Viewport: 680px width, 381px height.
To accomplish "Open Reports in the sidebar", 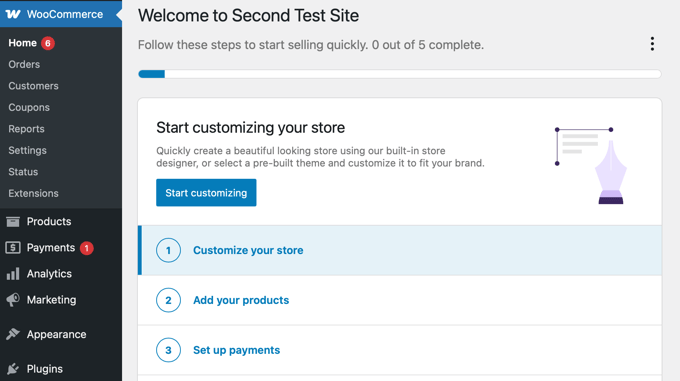I will pyautogui.click(x=26, y=129).
